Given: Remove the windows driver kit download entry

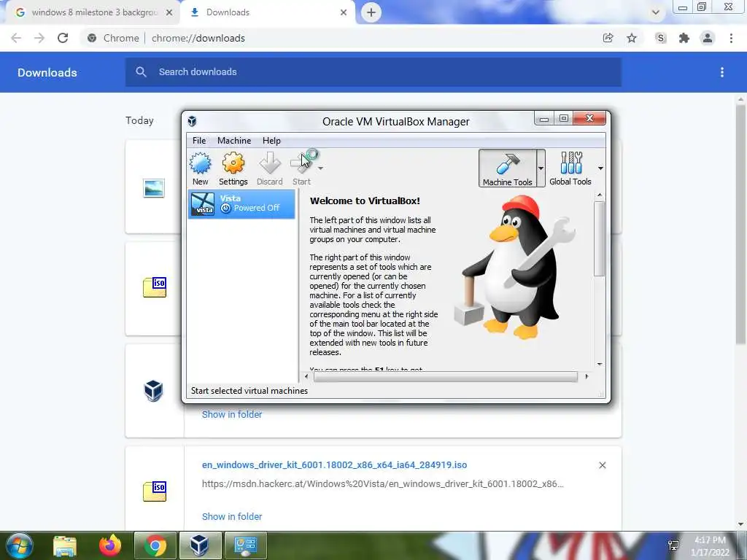Looking at the screenshot, I should [602, 465].
